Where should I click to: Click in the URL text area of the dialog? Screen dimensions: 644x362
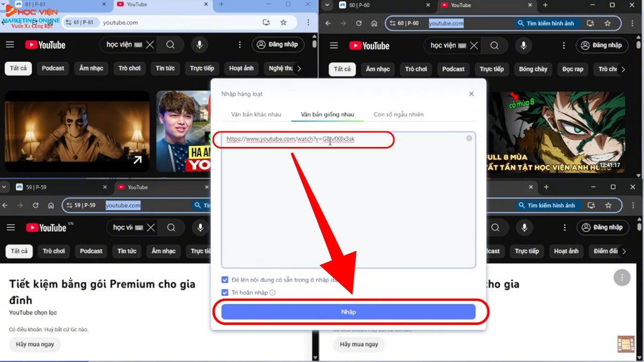pos(348,200)
